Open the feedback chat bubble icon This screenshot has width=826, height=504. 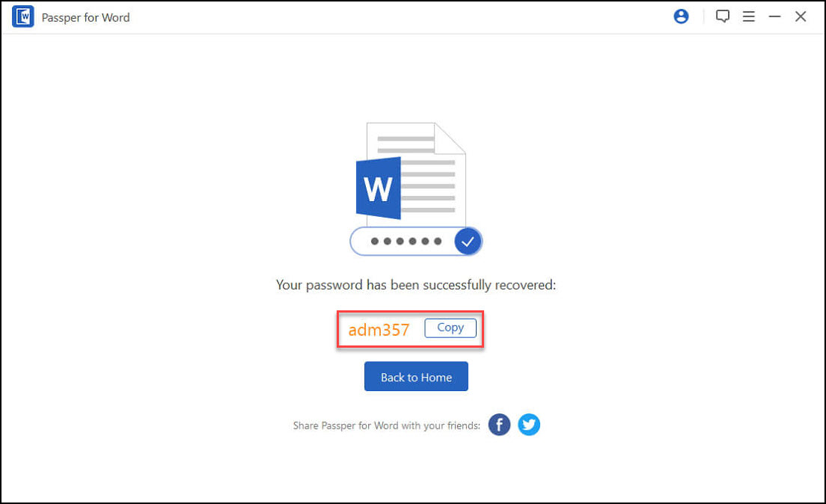tap(723, 16)
